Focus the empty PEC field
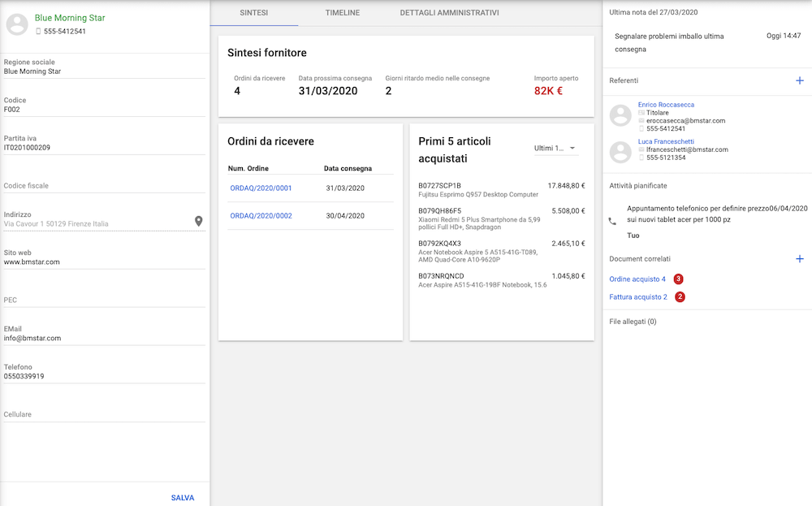 [105, 300]
